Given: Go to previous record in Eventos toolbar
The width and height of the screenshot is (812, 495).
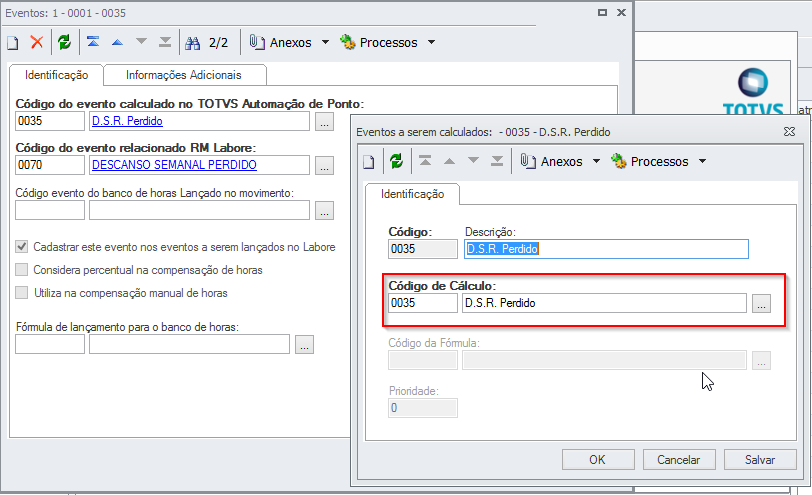Looking at the screenshot, I should (118, 42).
